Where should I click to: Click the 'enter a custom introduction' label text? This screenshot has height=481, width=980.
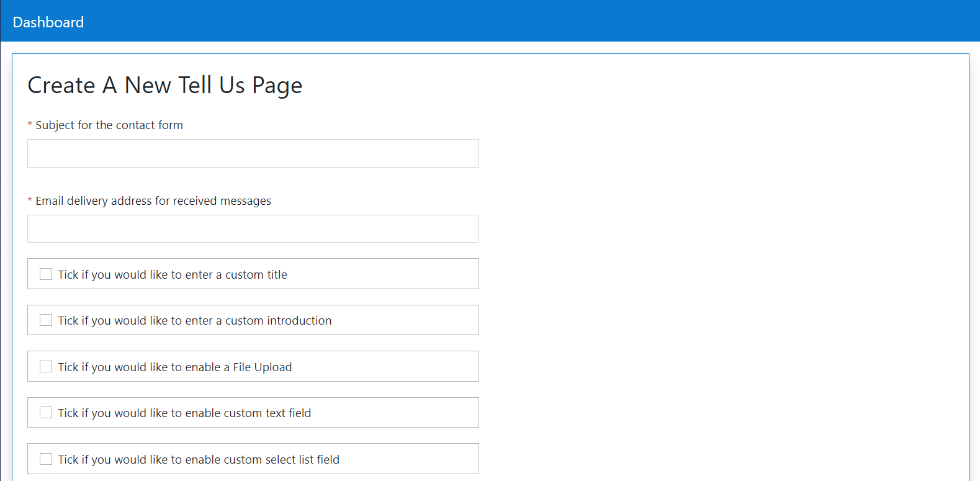click(195, 321)
